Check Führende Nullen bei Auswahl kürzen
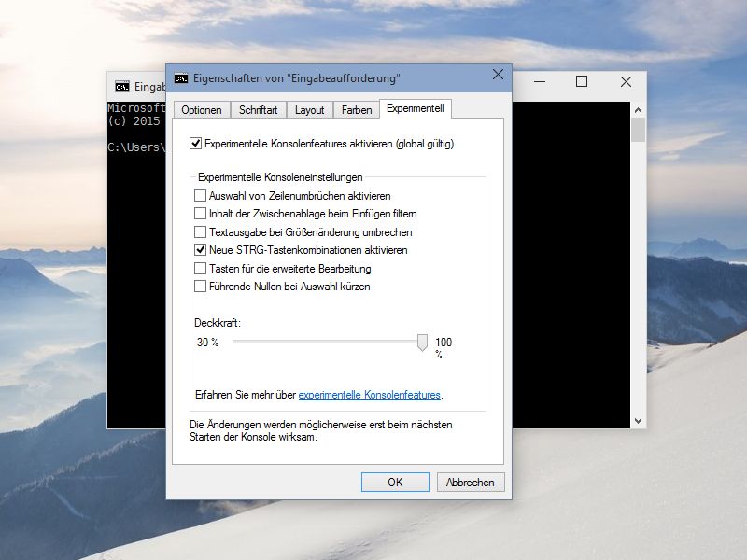Screen dimensions: 747x560 (200, 287)
